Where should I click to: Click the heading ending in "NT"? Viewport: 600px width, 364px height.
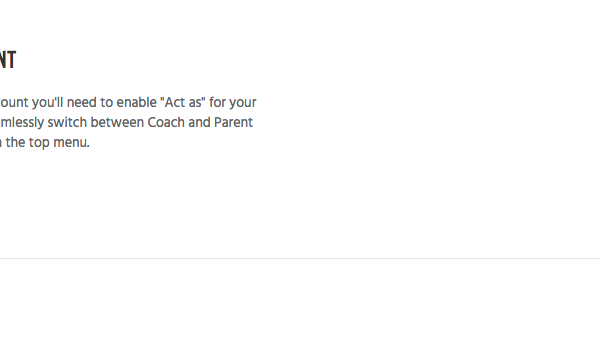point(8,60)
